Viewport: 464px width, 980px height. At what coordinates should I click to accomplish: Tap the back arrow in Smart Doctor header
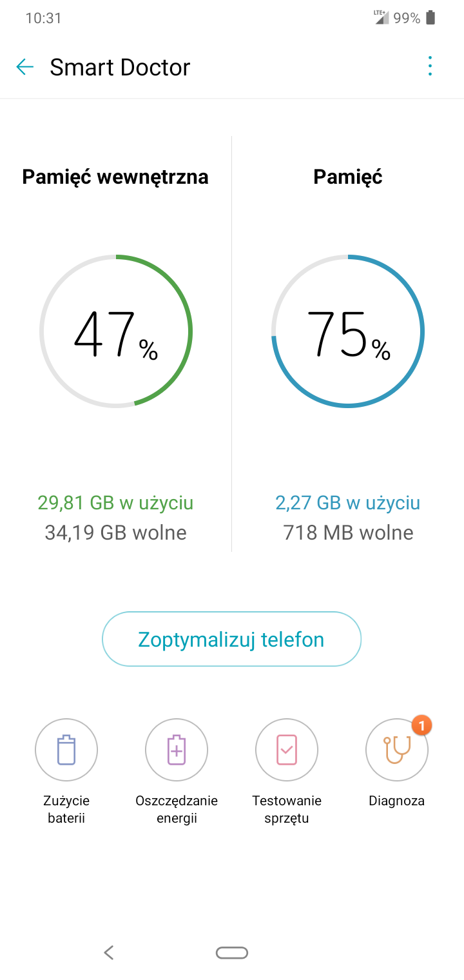click(25, 67)
